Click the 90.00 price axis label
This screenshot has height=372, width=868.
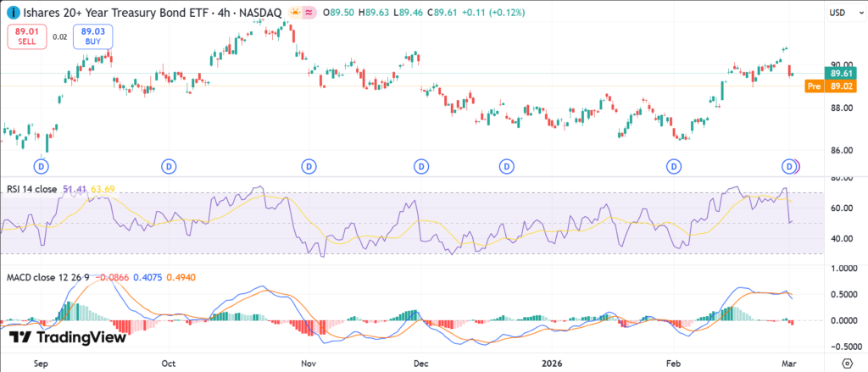click(x=840, y=64)
